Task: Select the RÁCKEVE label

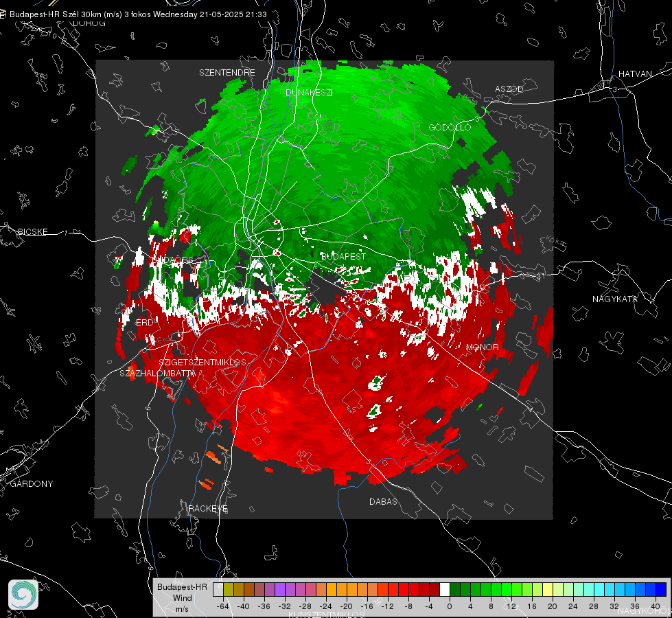Action: click(x=208, y=508)
